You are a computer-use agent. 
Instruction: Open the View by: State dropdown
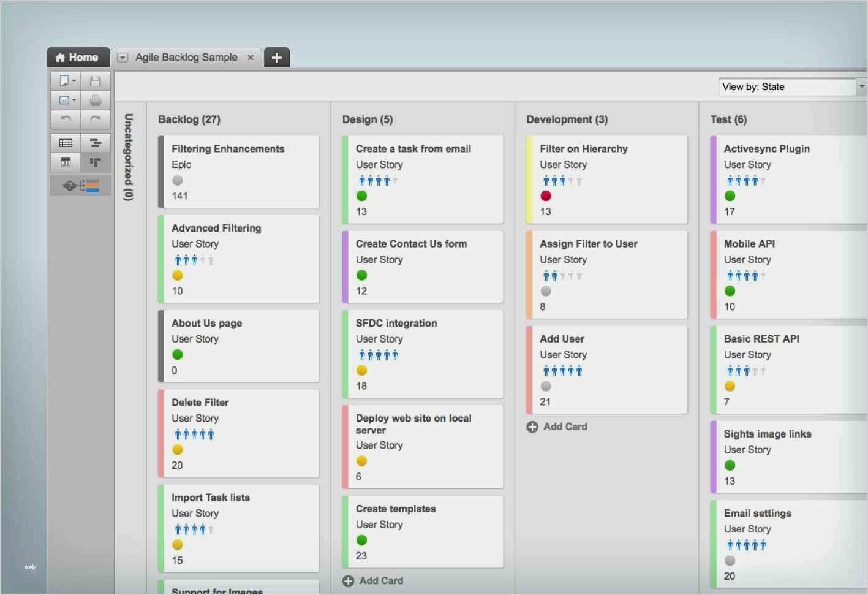pyautogui.click(x=792, y=87)
